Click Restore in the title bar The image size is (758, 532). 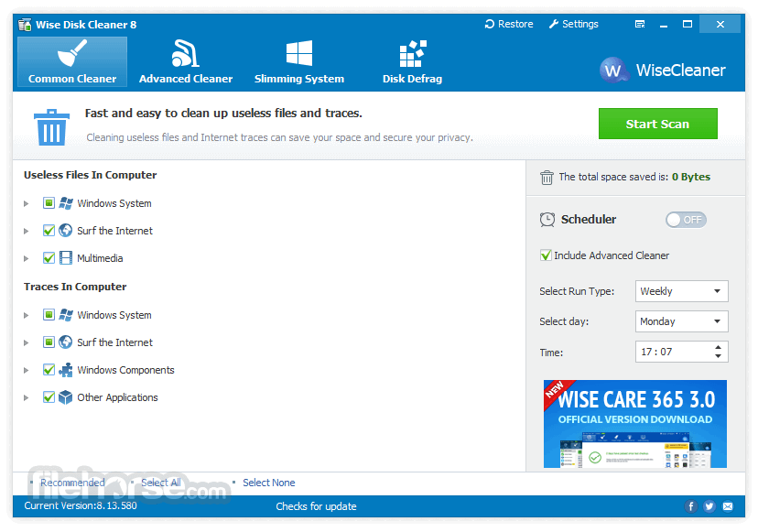click(509, 24)
